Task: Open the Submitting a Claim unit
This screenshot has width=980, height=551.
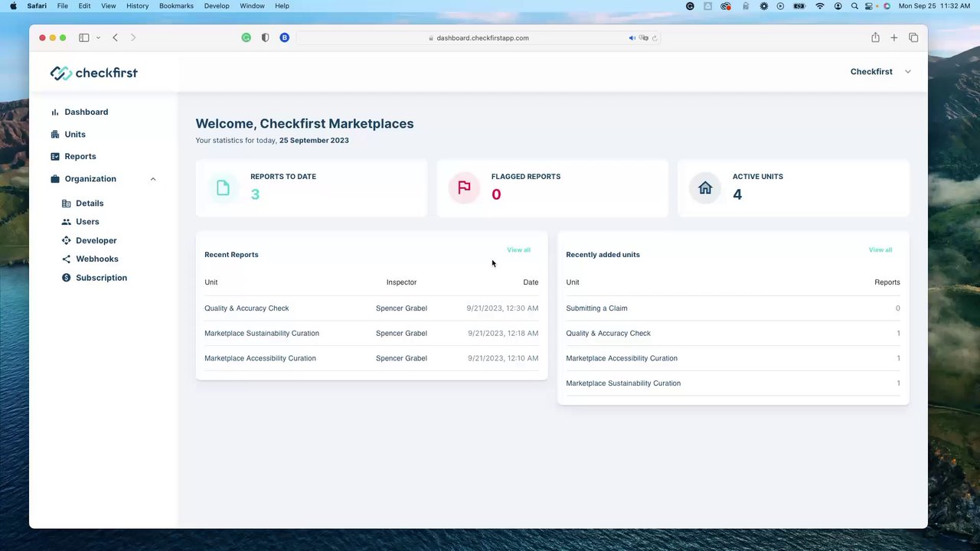Action: [596, 308]
